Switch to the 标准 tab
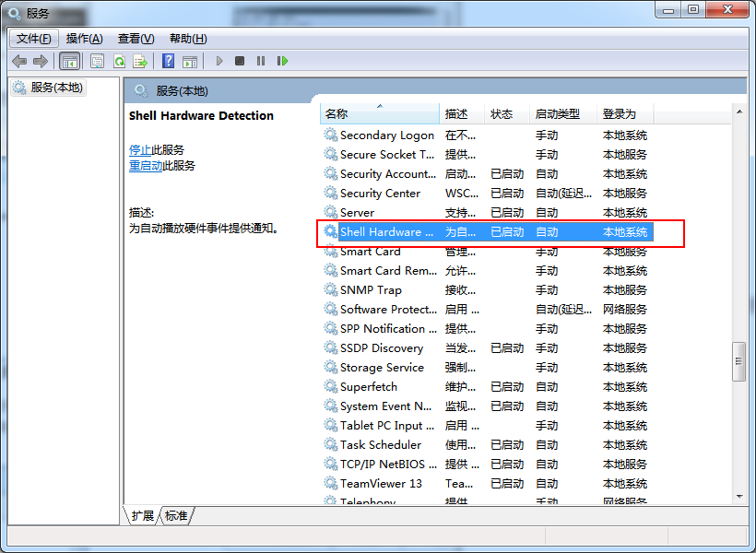Viewport: 756px width, 553px height. [176, 516]
